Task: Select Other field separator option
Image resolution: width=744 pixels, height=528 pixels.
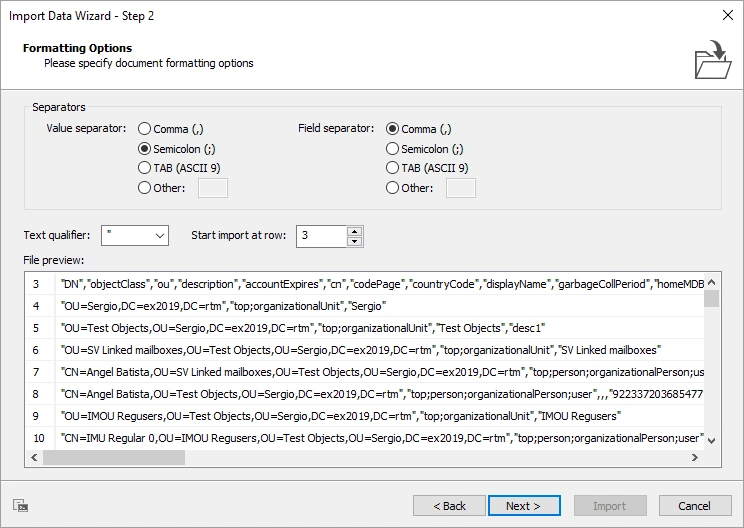Action: [393, 188]
